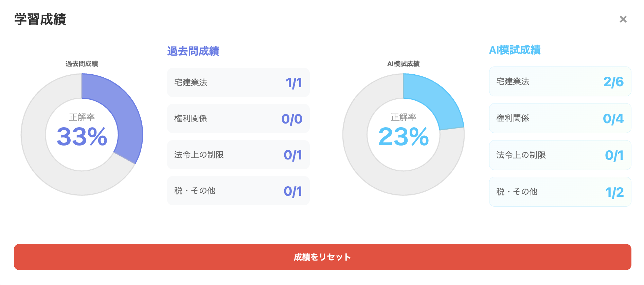Click 法令上の制限 card in AI模試成績 list
644x285 pixels.
click(x=560, y=155)
